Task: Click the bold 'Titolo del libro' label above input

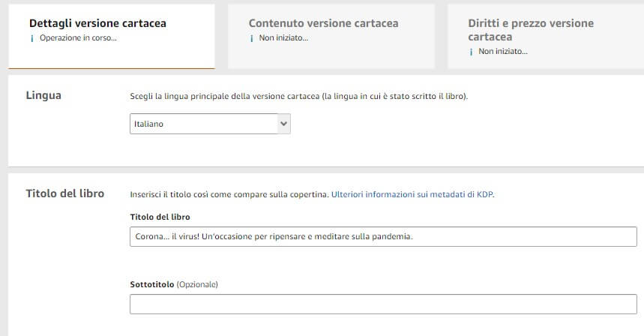Action: [160, 217]
